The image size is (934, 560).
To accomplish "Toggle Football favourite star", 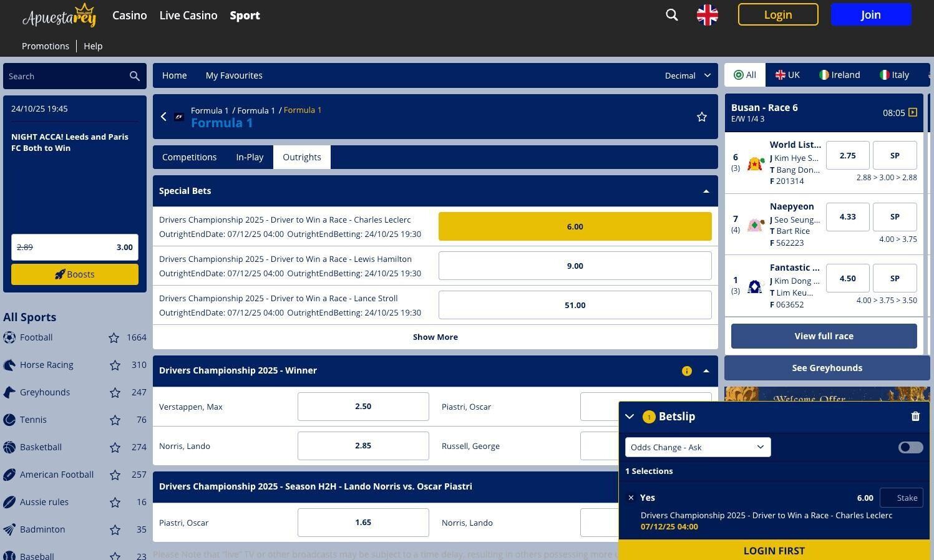I will coord(114,338).
